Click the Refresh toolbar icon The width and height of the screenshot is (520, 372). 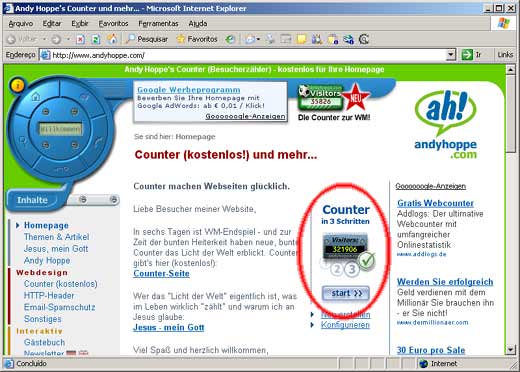click(96, 40)
